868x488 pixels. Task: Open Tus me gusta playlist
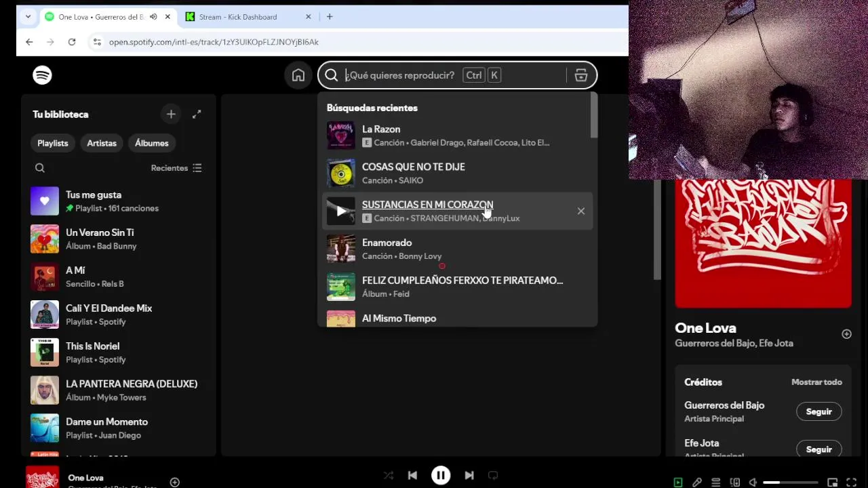point(119,201)
